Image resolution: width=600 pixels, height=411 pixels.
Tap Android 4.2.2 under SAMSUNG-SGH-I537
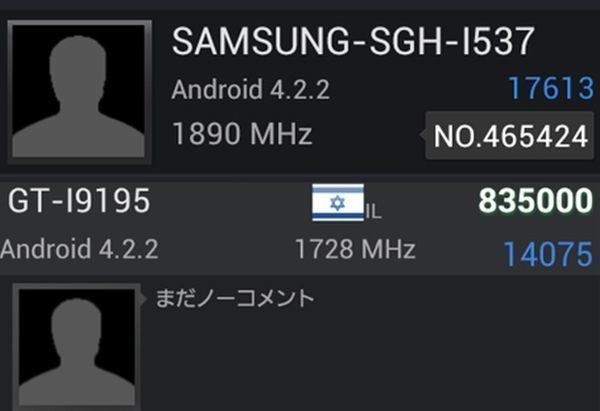click(x=250, y=89)
